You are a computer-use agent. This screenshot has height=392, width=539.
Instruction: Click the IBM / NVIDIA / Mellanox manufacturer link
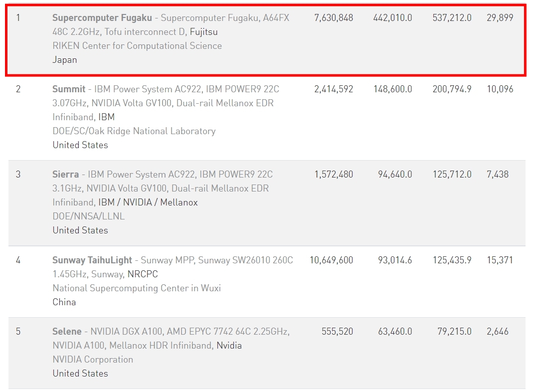(148, 202)
